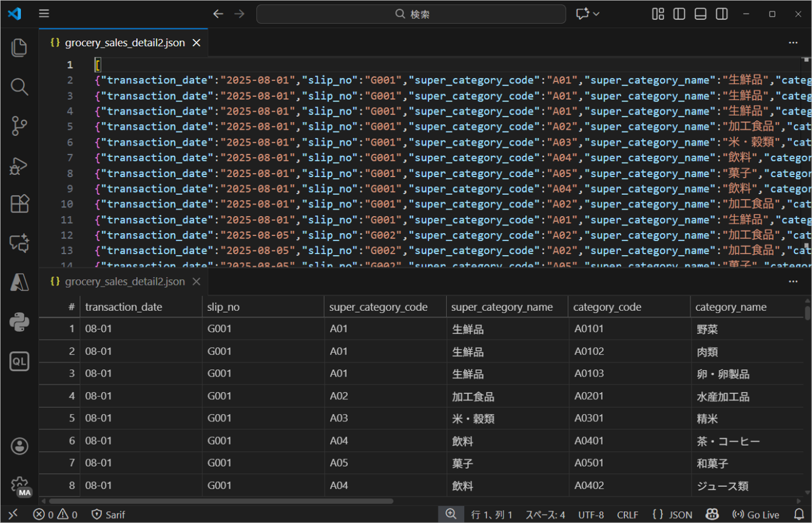Open the Python sidebar icon
Viewport: 812px width, 523px height.
(x=19, y=322)
